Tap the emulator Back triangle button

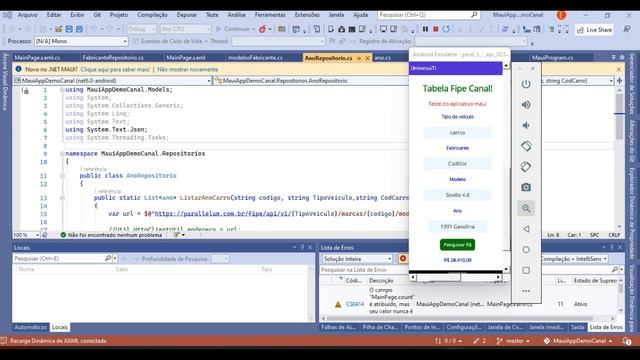pos(526,229)
